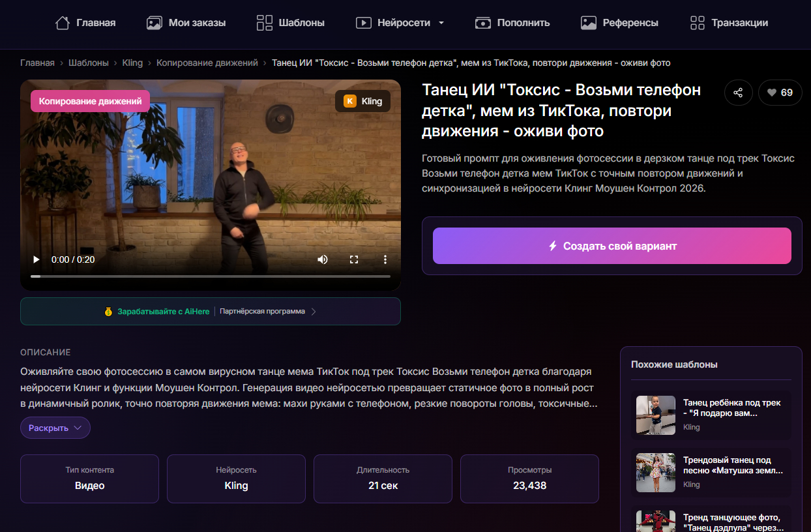
Task: Open thumbnail of Матушка земля template
Action: pos(656,473)
